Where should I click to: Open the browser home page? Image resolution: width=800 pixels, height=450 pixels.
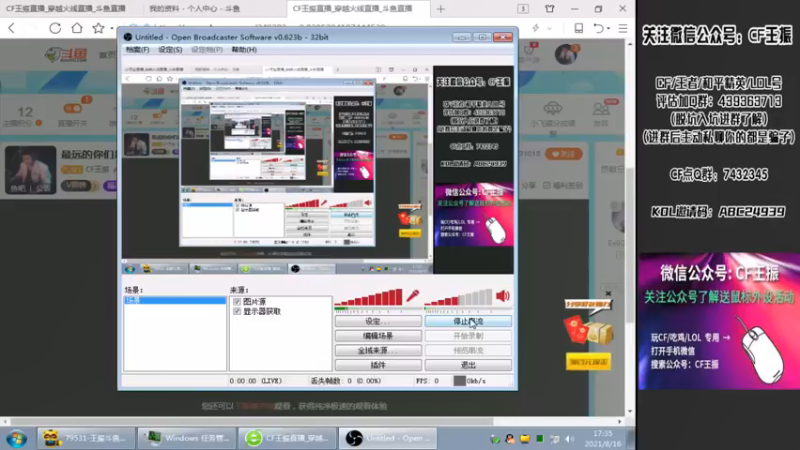[77, 28]
